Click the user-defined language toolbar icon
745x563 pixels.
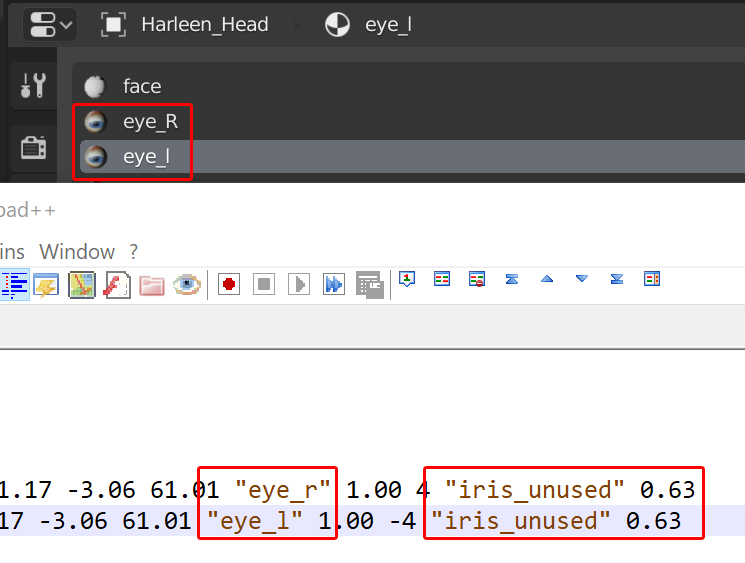[x=46, y=285]
